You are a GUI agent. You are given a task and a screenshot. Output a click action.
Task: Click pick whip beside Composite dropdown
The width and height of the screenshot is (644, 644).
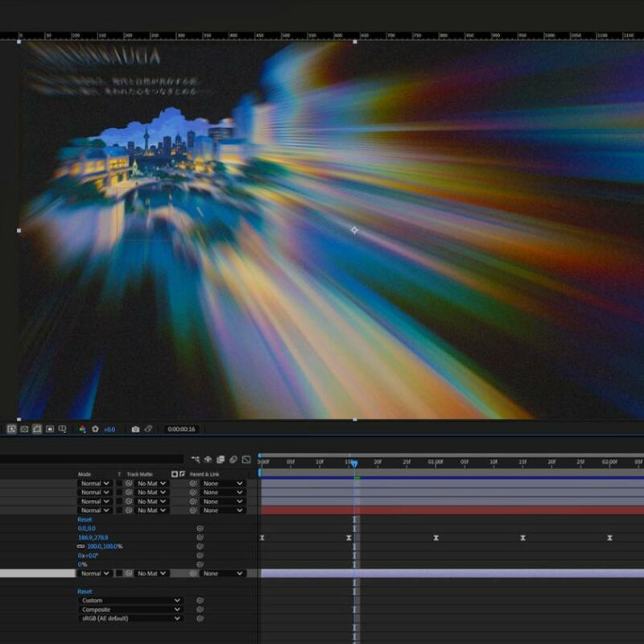point(200,609)
